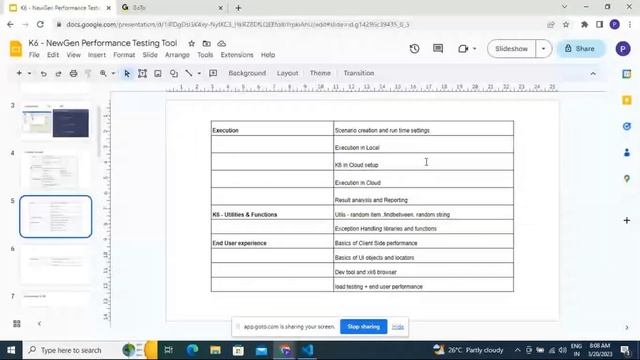Click the Background button
640x360 pixels.
(x=247, y=73)
